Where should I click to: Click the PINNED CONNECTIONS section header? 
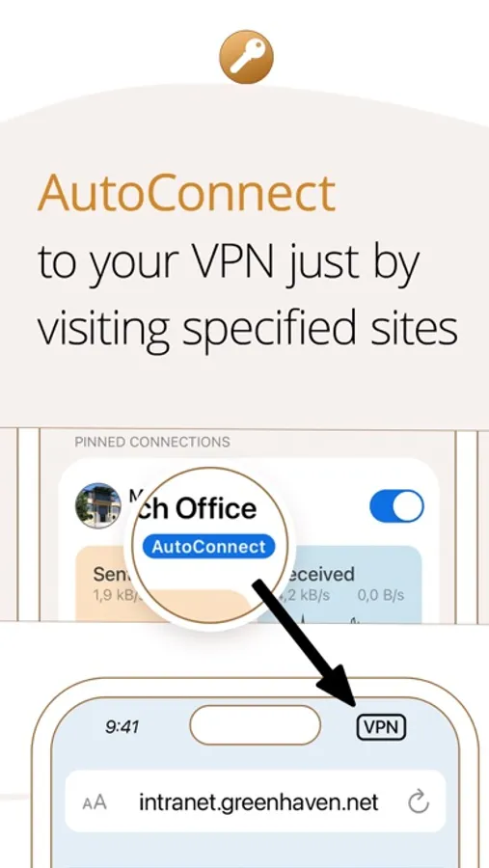pos(152,442)
